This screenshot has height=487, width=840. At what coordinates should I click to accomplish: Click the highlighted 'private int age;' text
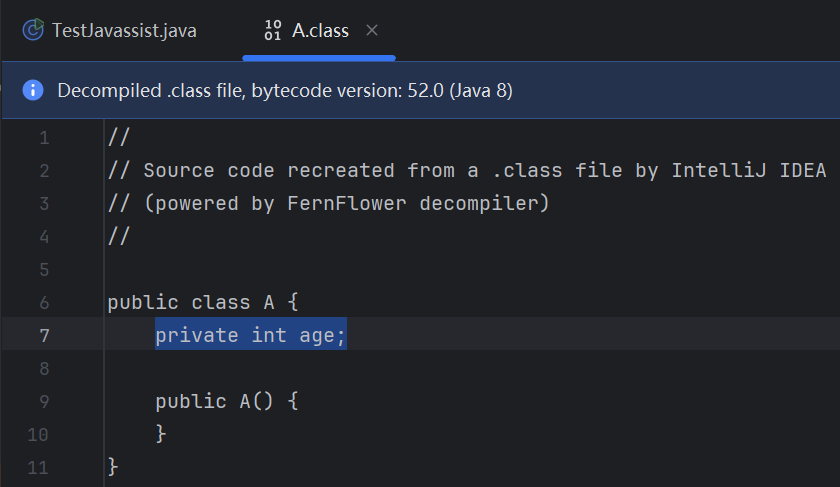tap(250, 335)
